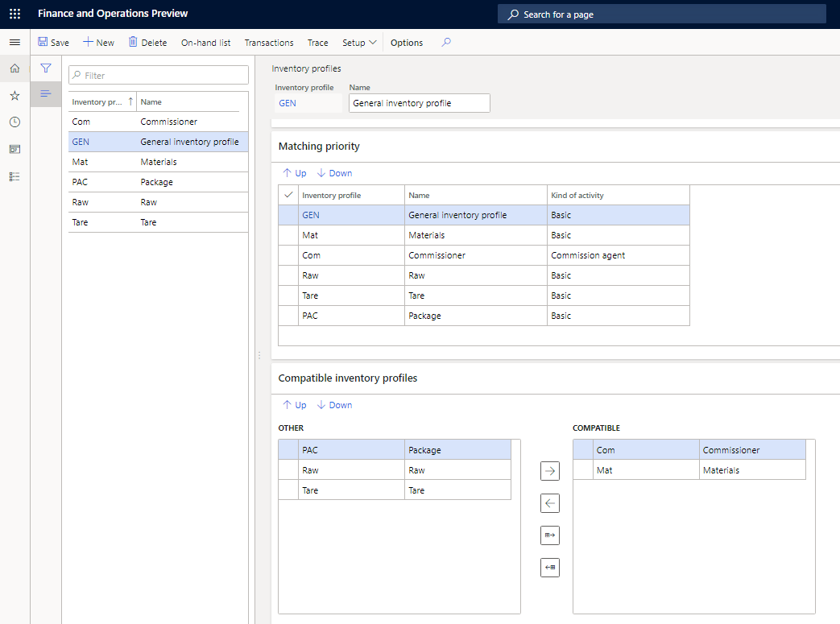Go to Home in sidebar
The image size is (840, 624).
point(15,68)
